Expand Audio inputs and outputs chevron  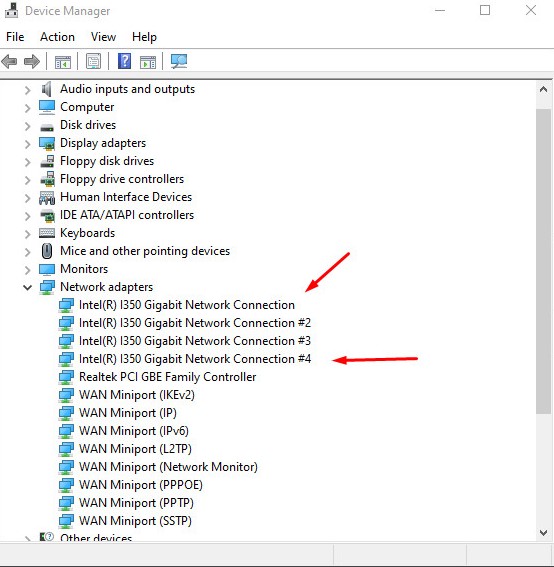click(27, 90)
